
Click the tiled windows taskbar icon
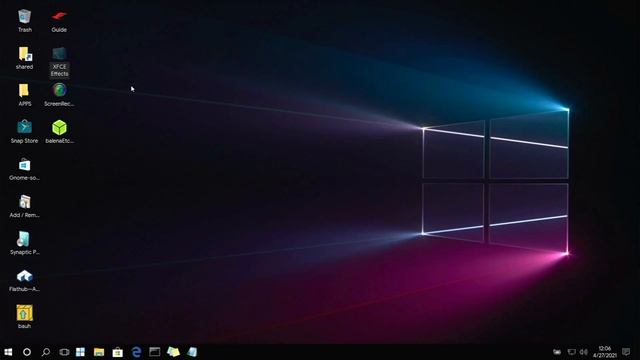click(80, 352)
